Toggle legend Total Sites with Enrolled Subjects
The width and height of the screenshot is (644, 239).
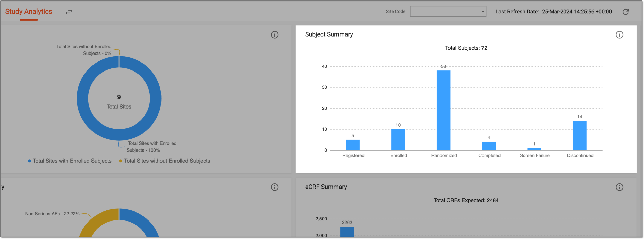coord(70,161)
